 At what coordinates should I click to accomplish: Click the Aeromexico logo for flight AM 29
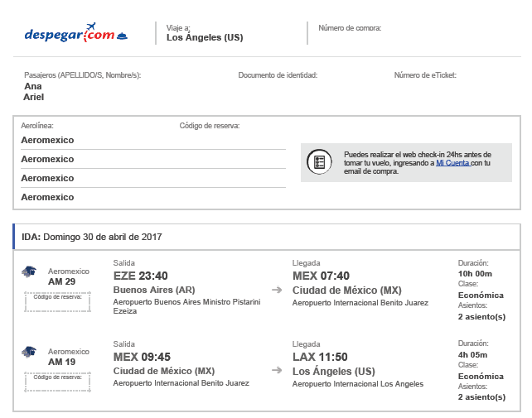point(29,272)
